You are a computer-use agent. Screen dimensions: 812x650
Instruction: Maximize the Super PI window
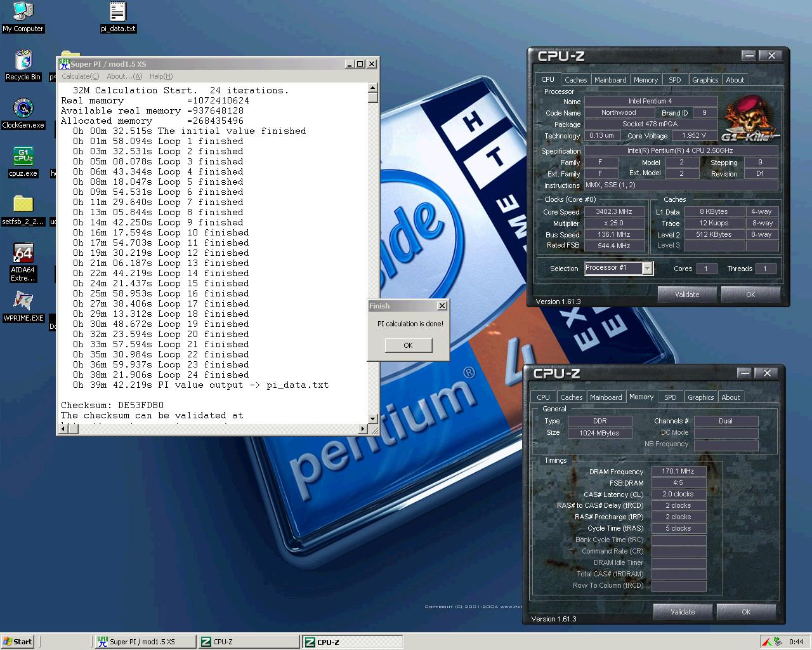point(360,63)
